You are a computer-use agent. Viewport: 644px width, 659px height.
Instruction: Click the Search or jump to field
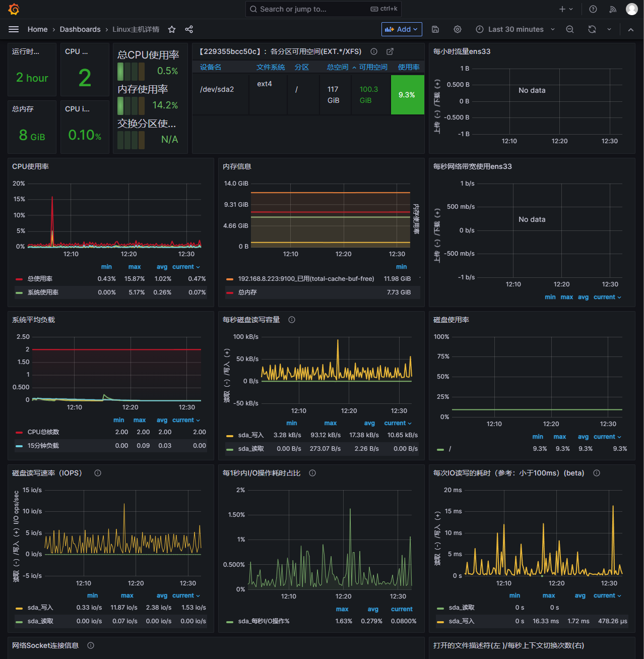[323, 9]
